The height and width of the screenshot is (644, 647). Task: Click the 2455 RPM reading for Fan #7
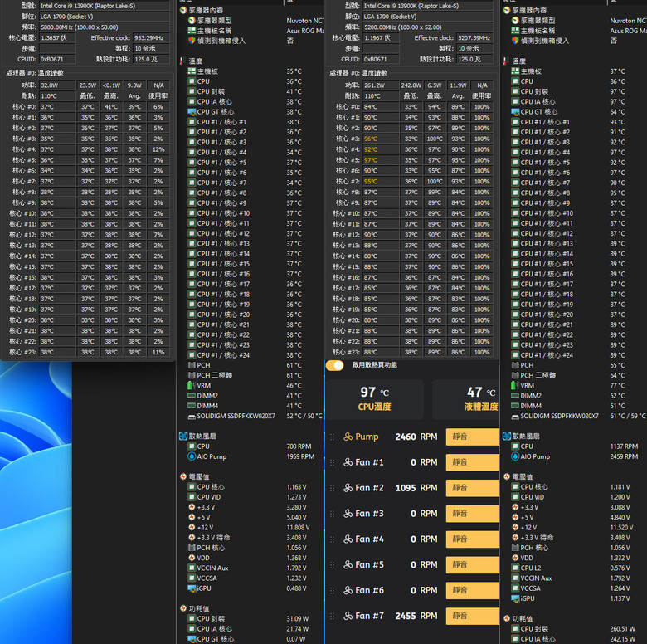point(416,616)
